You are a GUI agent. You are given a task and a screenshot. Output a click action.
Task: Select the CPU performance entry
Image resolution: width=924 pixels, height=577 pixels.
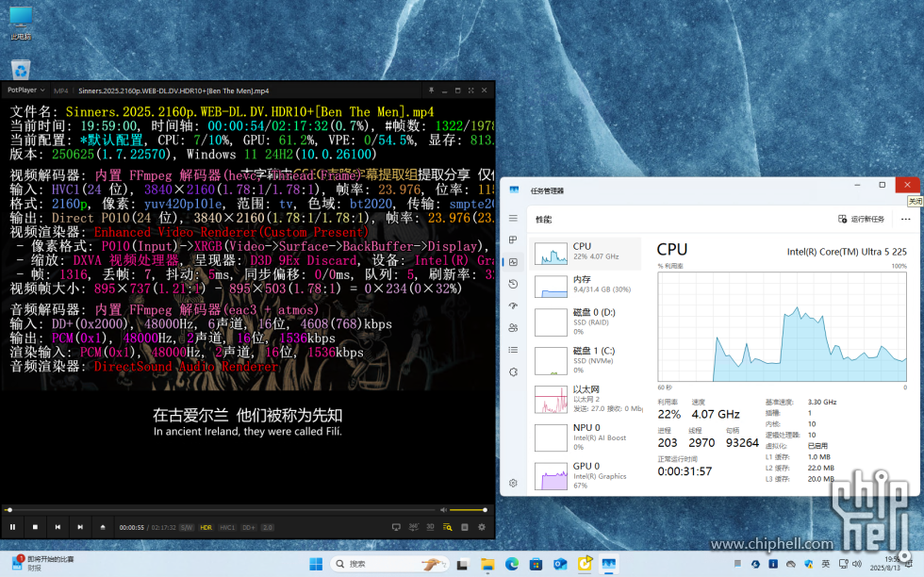pos(586,254)
